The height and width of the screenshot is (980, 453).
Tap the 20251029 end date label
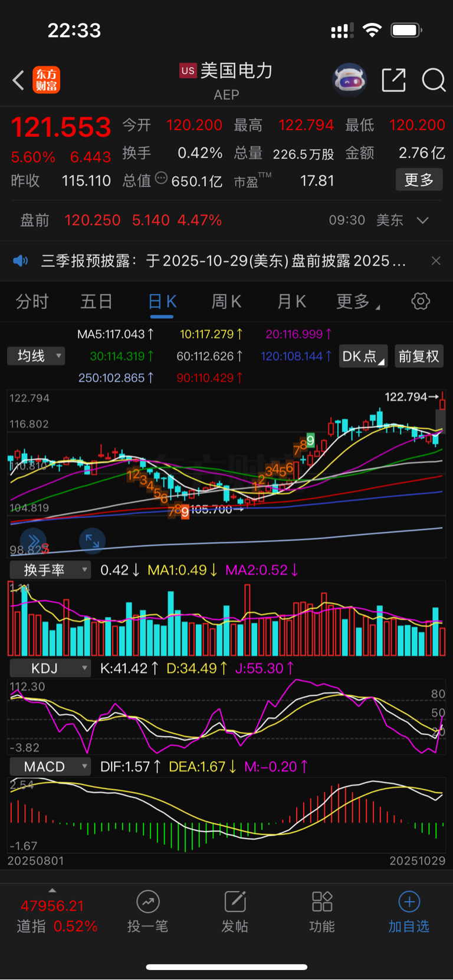tap(417, 861)
